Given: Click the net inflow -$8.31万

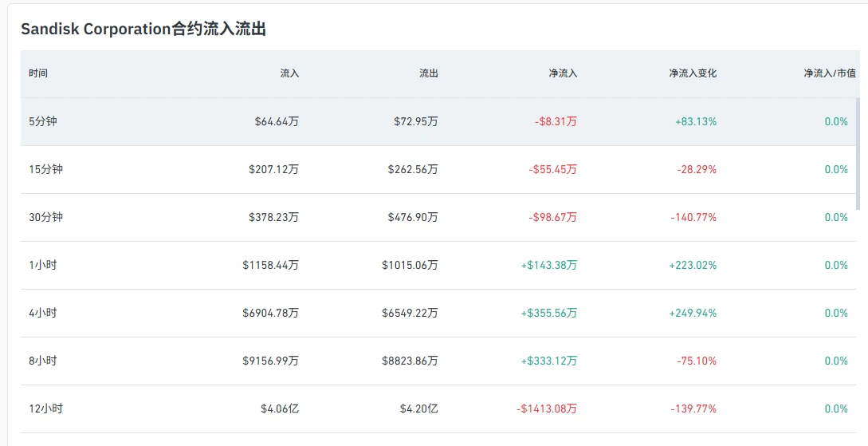Looking at the screenshot, I should click(x=556, y=121).
